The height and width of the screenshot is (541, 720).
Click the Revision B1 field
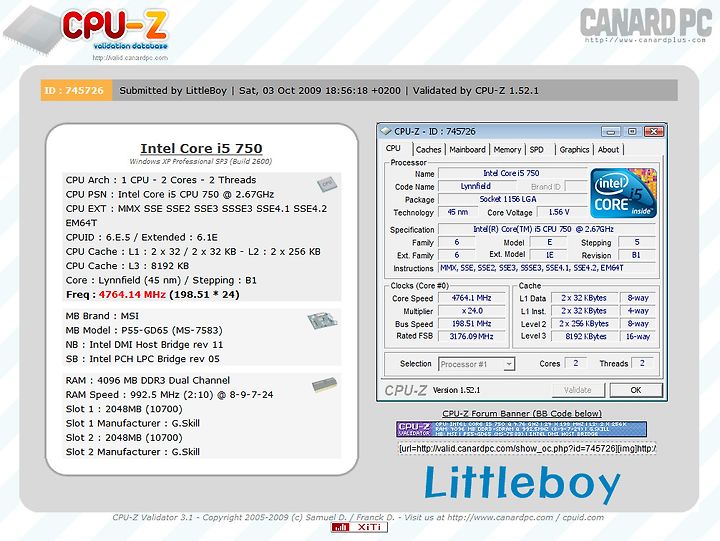pyautogui.click(x=637, y=255)
